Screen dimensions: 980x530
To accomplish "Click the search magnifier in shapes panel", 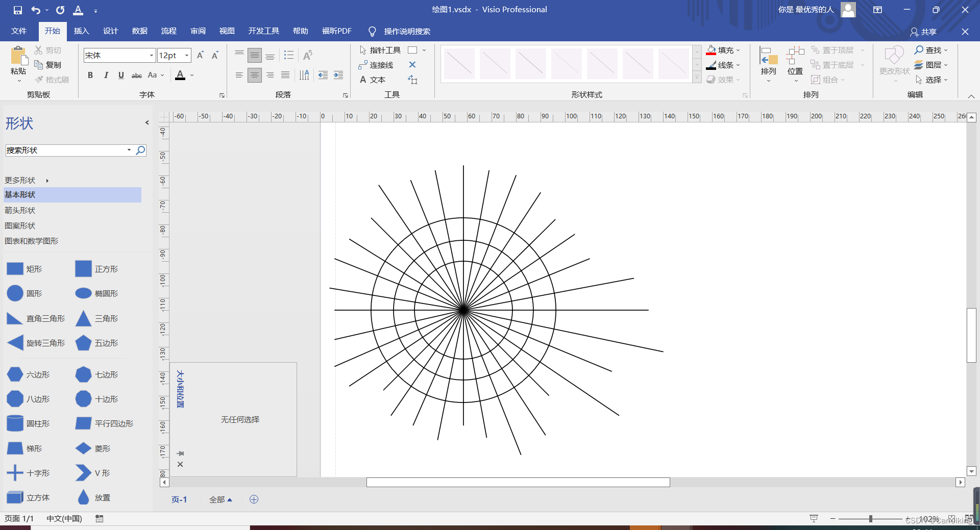I will pos(140,150).
